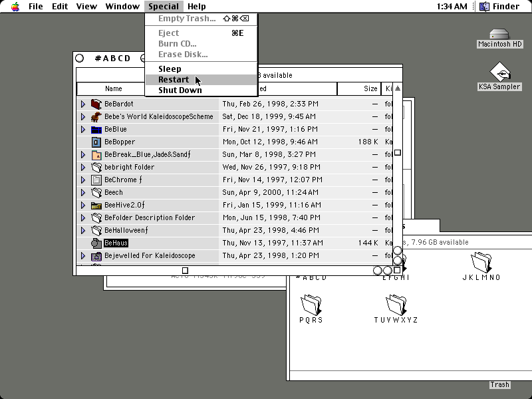Open the Help menu
532x399 pixels.
pyautogui.click(x=197, y=7)
